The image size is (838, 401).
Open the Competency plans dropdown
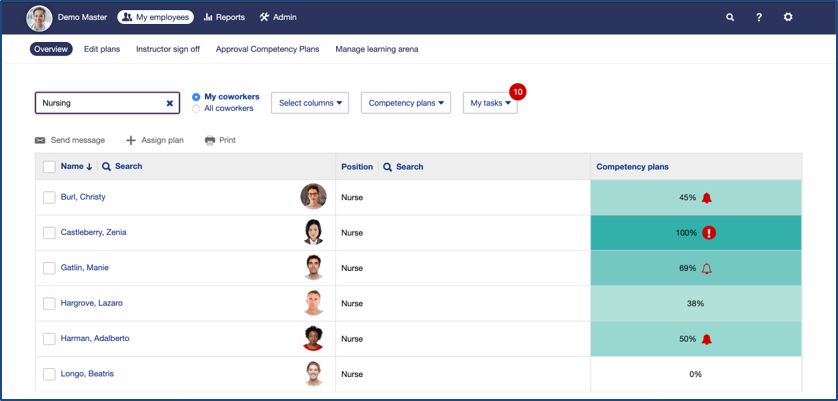tap(405, 103)
